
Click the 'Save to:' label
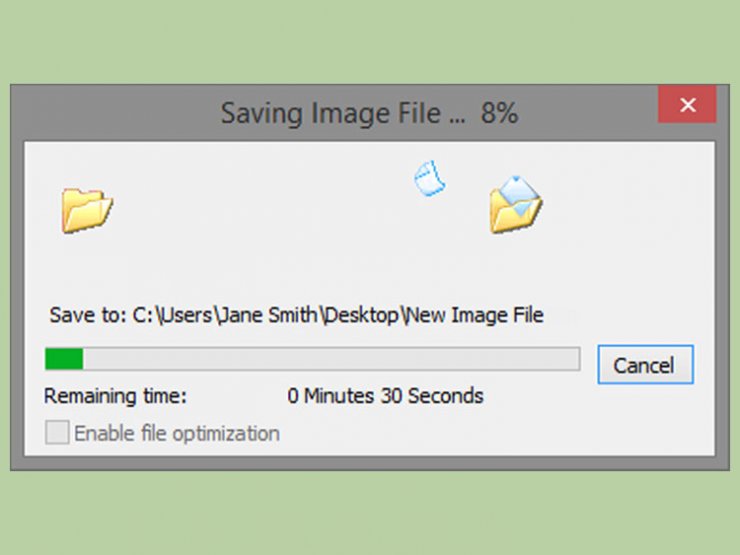click(x=88, y=315)
